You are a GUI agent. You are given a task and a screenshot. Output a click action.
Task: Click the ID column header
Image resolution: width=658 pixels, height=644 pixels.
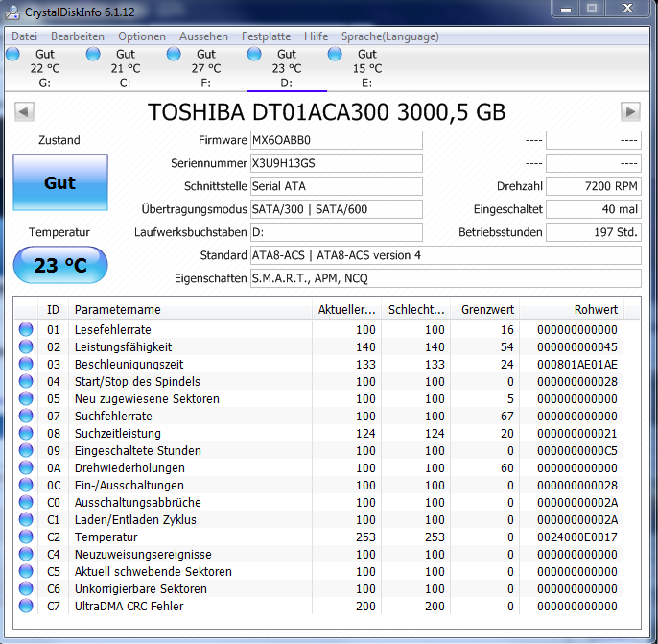coord(53,310)
